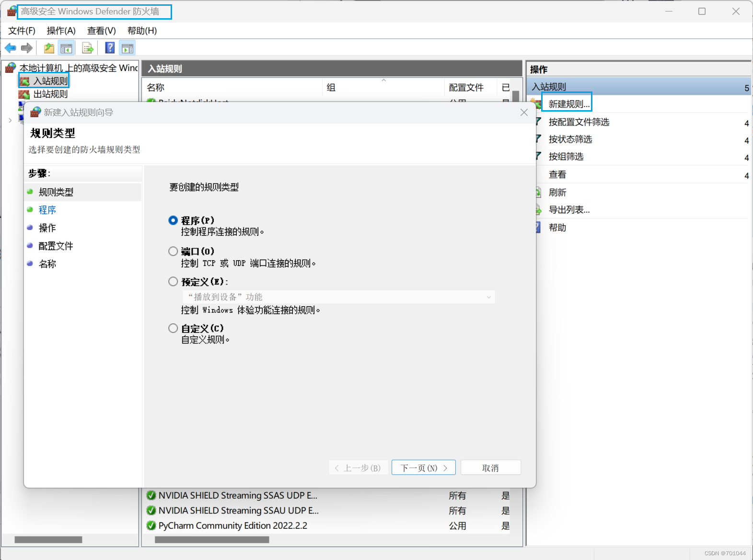Click 新建规则... in actions pane
The image size is (753, 560).
(569, 104)
